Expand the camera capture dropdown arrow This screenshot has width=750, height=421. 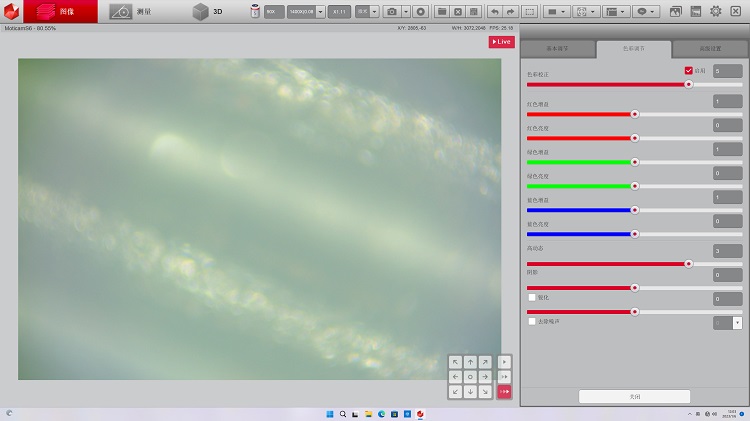tap(405, 12)
